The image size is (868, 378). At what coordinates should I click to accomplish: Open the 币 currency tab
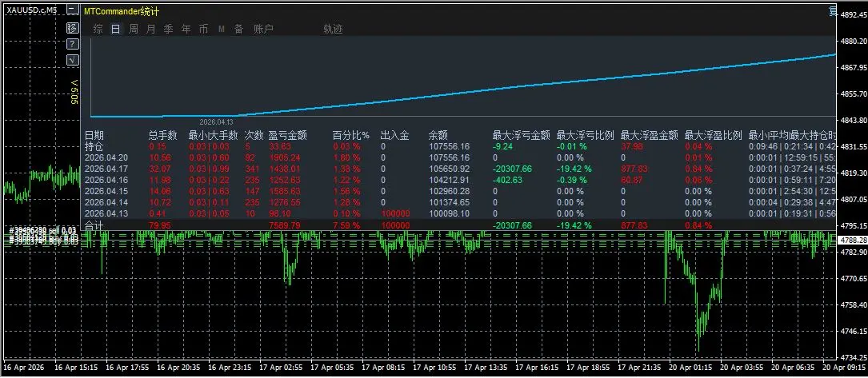pos(204,30)
